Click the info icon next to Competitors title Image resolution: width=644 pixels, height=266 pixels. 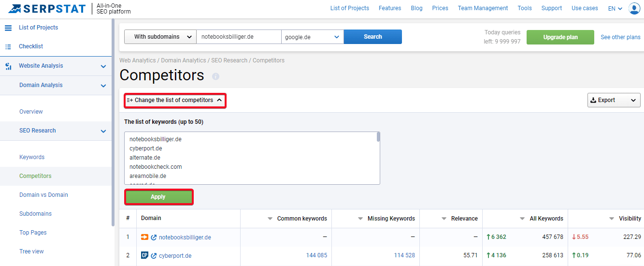tap(215, 76)
